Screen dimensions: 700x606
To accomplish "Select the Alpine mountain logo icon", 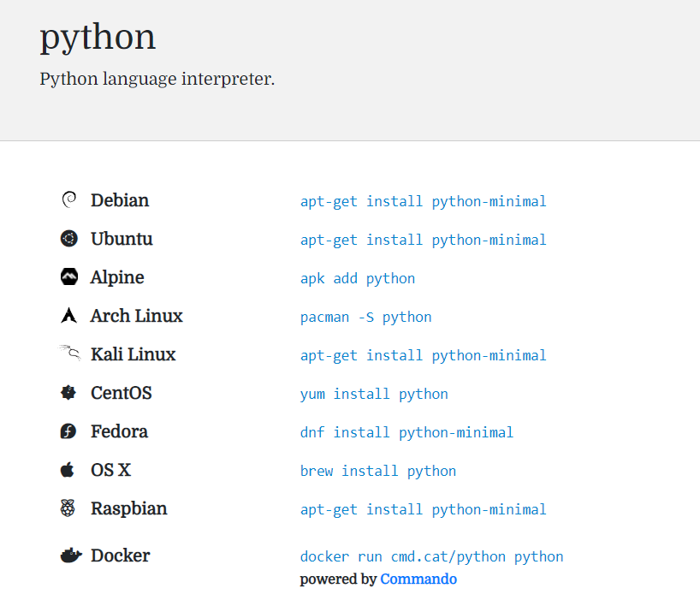I will pyautogui.click(x=69, y=277).
